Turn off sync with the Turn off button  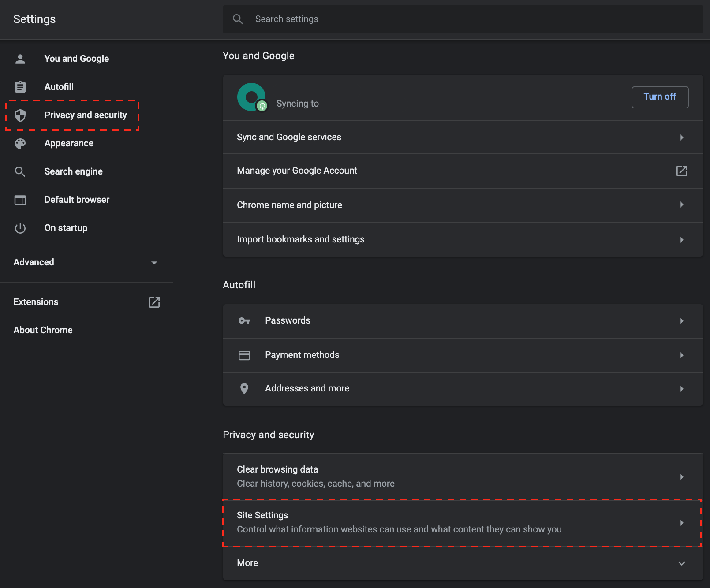pos(660,97)
